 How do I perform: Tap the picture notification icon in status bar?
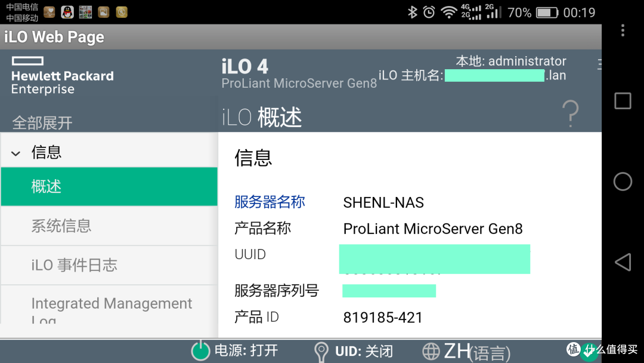pos(104,13)
